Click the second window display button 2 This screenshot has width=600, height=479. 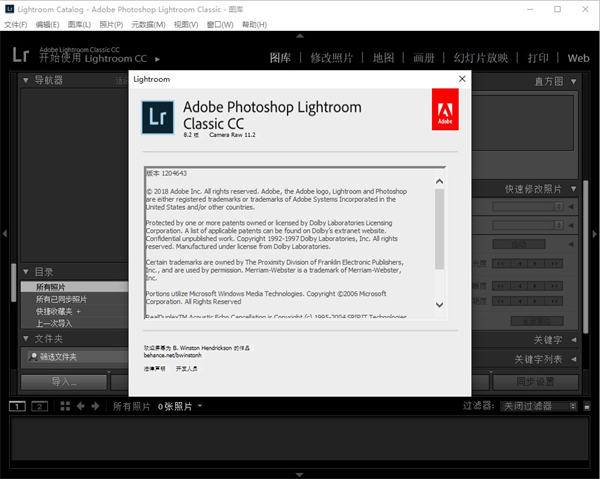click(x=39, y=406)
